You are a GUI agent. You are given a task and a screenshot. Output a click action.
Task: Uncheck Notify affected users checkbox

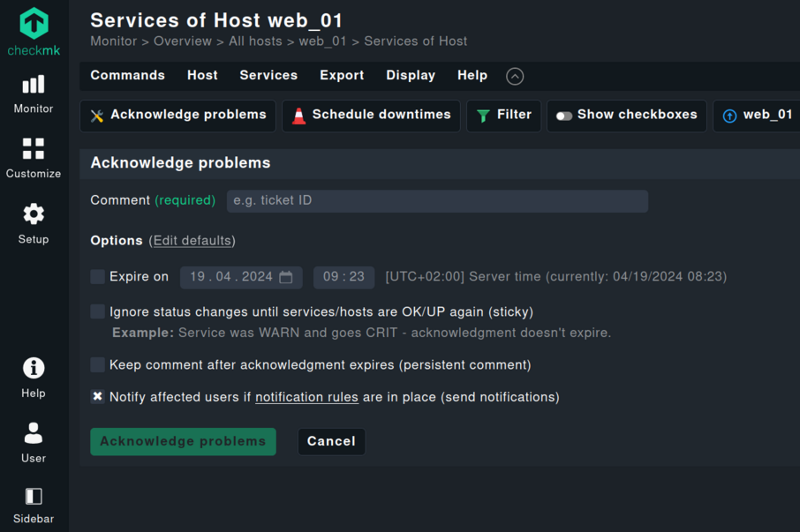(98, 397)
